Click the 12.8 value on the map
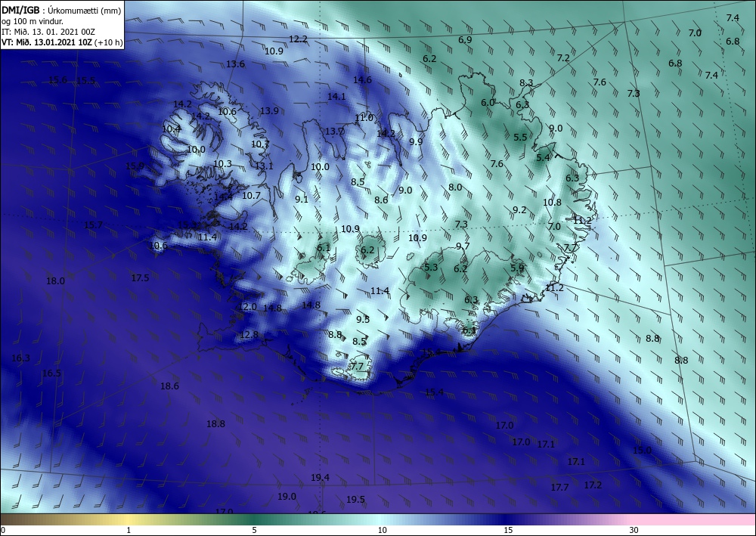 pos(249,334)
